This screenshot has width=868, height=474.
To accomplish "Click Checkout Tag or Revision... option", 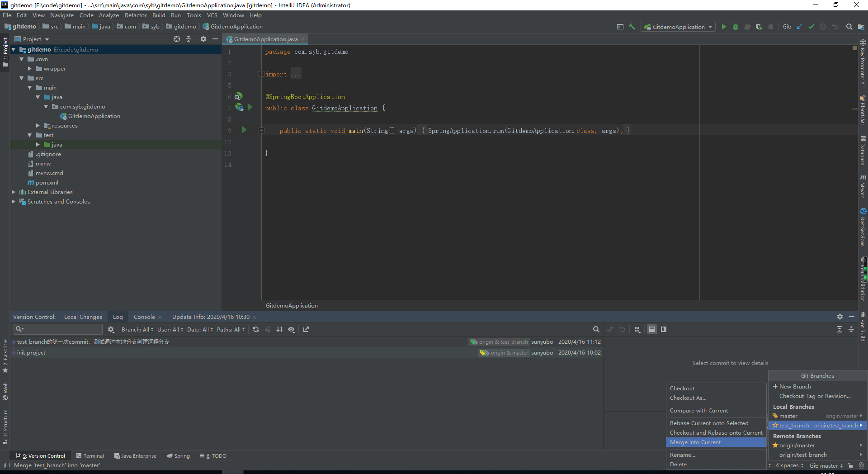I will tap(817, 396).
